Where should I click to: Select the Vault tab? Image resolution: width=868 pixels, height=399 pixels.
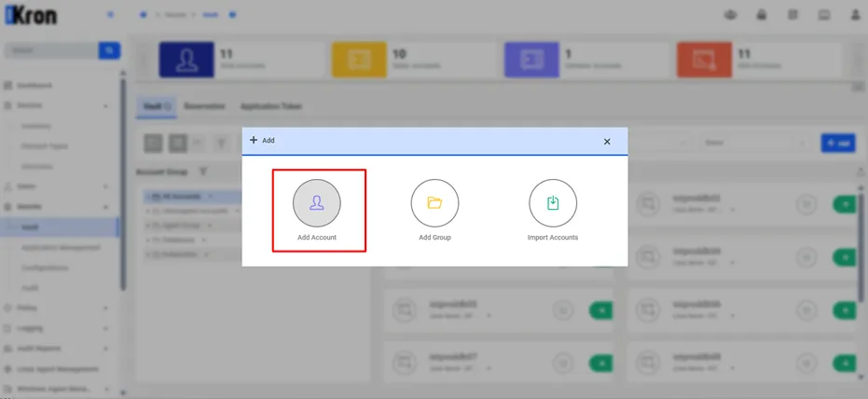click(x=157, y=106)
